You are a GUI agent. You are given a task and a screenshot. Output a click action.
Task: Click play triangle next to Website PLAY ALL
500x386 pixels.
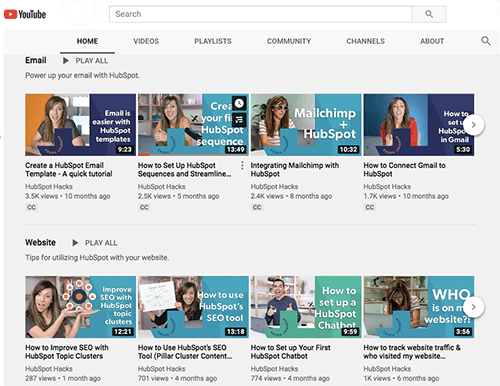click(x=75, y=243)
